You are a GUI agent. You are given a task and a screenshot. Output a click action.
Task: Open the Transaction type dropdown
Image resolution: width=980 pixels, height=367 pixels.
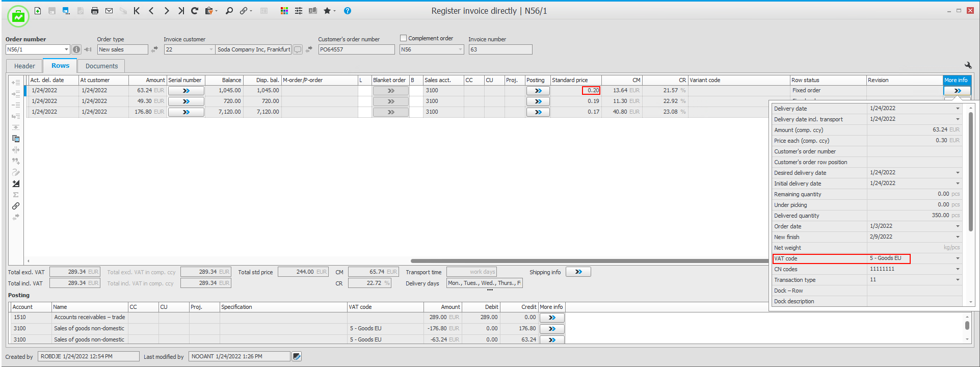tap(958, 280)
